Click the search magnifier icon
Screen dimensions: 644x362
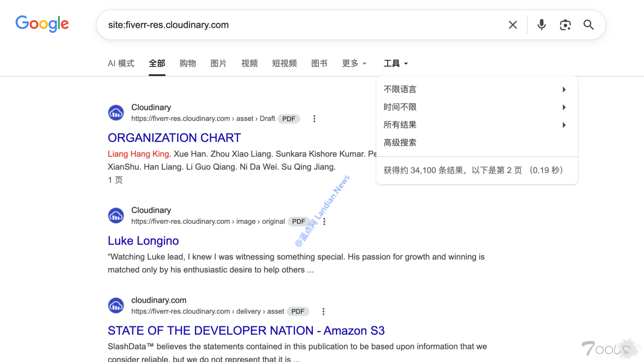pos(588,25)
